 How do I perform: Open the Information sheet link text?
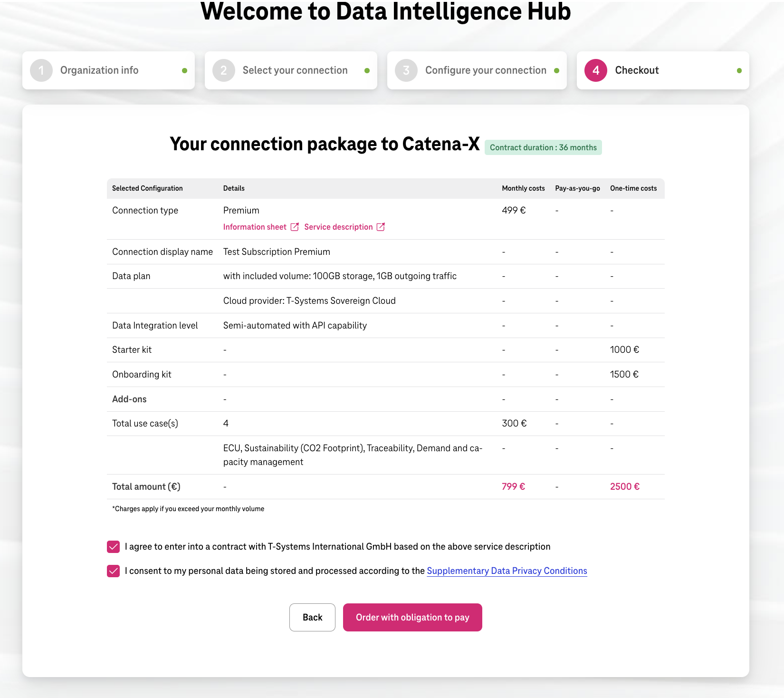(255, 227)
